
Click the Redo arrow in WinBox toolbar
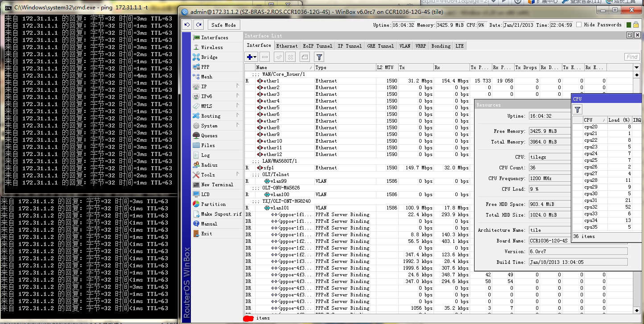point(198,25)
